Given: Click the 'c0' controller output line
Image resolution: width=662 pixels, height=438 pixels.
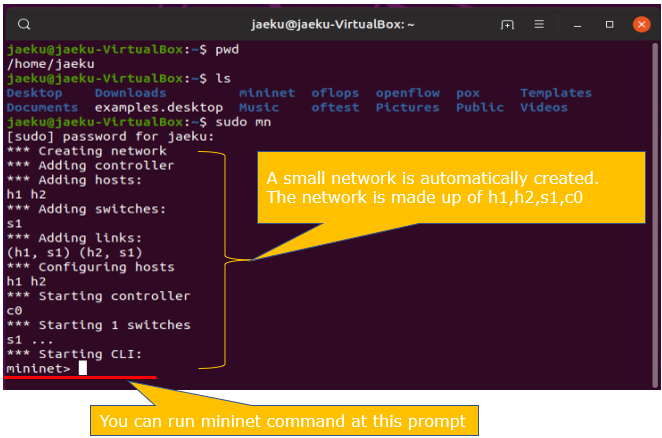Looking at the screenshot, I should point(14,311).
